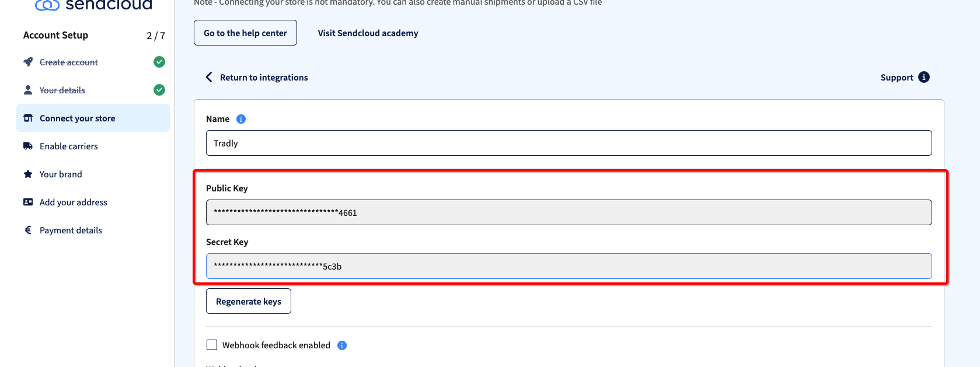This screenshot has width=980, height=367.
Task: Open the Enable carriers setup step
Action: 69,146
